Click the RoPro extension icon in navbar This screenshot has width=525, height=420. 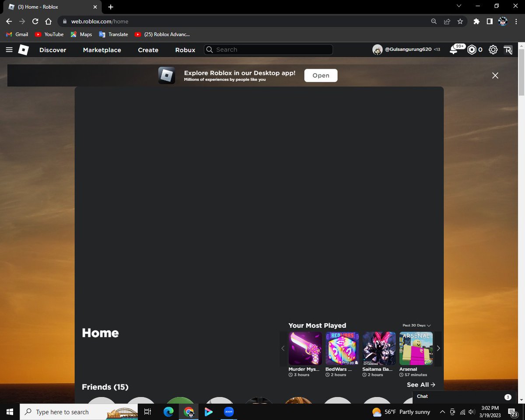tap(507, 50)
